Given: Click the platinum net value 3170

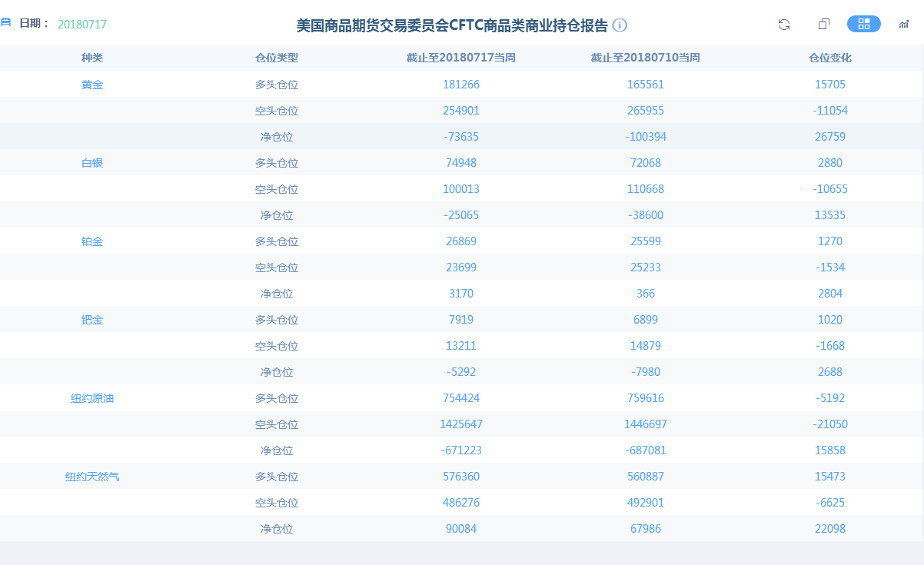Looking at the screenshot, I should tap(461, 294).
